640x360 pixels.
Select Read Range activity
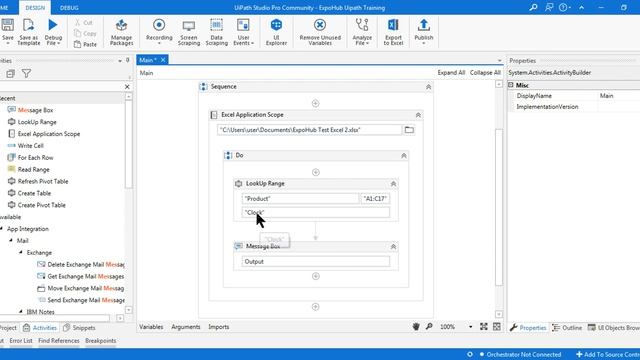pos(33,169)
